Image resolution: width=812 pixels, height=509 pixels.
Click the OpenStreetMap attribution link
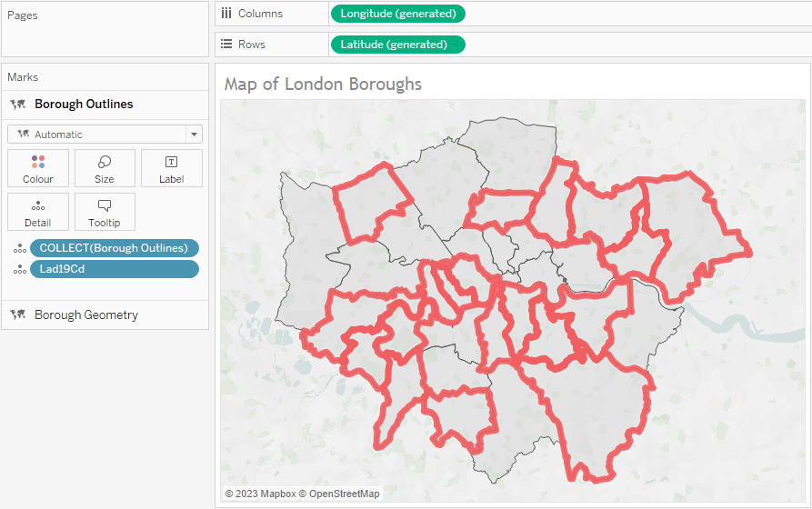click(x=344, y=494)
